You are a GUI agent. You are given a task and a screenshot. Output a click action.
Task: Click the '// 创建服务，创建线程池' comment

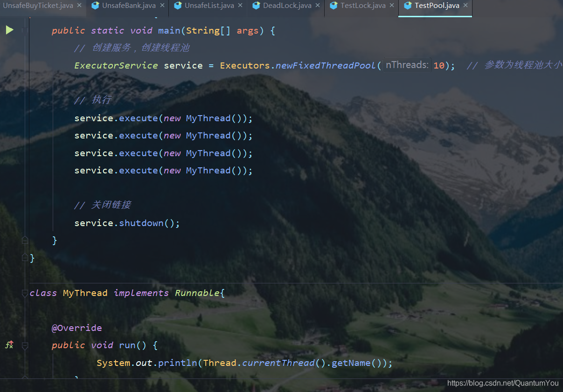tap(132, 48)
